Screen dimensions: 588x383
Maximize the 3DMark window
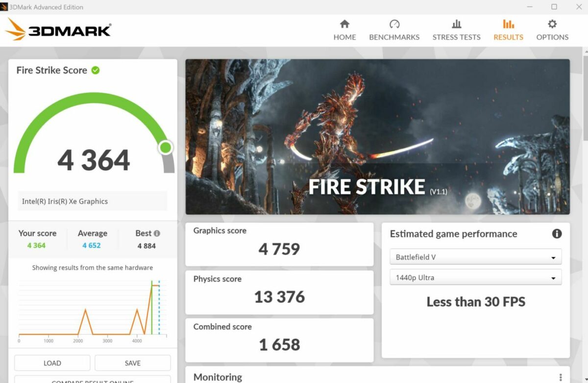pyautogui.click(x=554, y=7)
